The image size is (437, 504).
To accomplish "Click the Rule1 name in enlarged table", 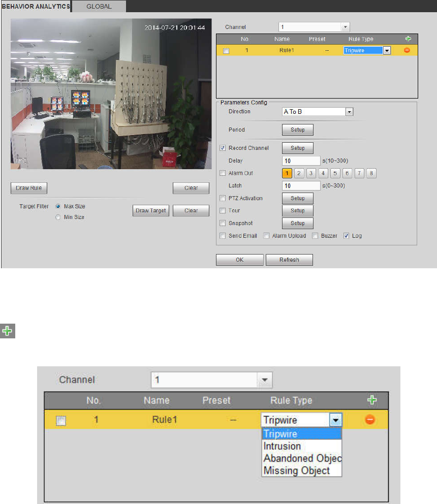I will coord(165,420).
